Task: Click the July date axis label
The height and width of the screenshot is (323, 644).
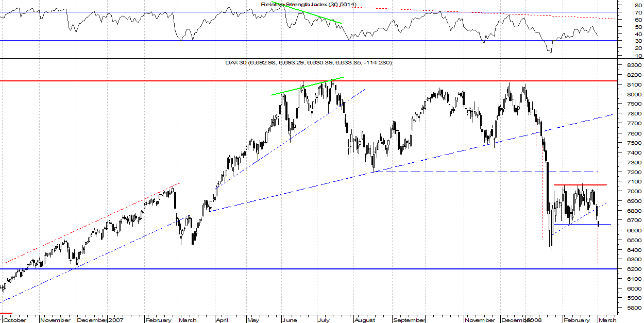Action: pos(324,320)
